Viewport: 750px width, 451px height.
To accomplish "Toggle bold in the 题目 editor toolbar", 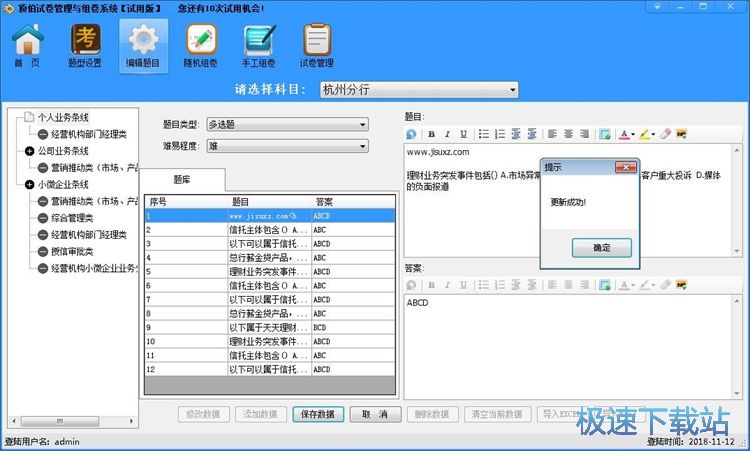I will 432,134.
